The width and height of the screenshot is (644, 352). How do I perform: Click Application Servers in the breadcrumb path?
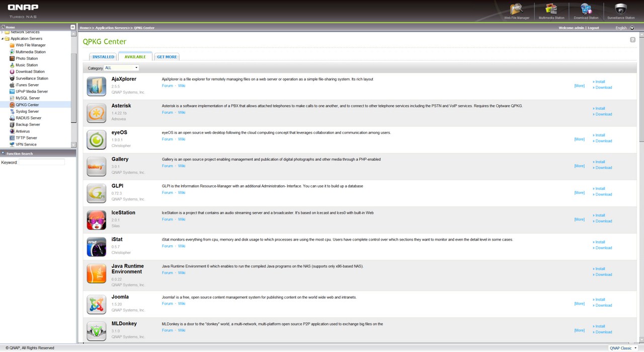(x=111, y=28)
